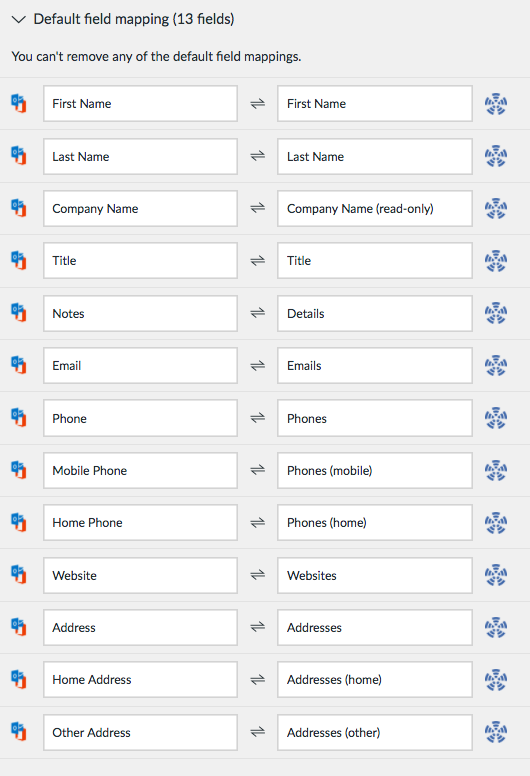The image size is (530, 776).
Task: Click the CRM icon next to Phones (mobile)
Action: (495, 471)
